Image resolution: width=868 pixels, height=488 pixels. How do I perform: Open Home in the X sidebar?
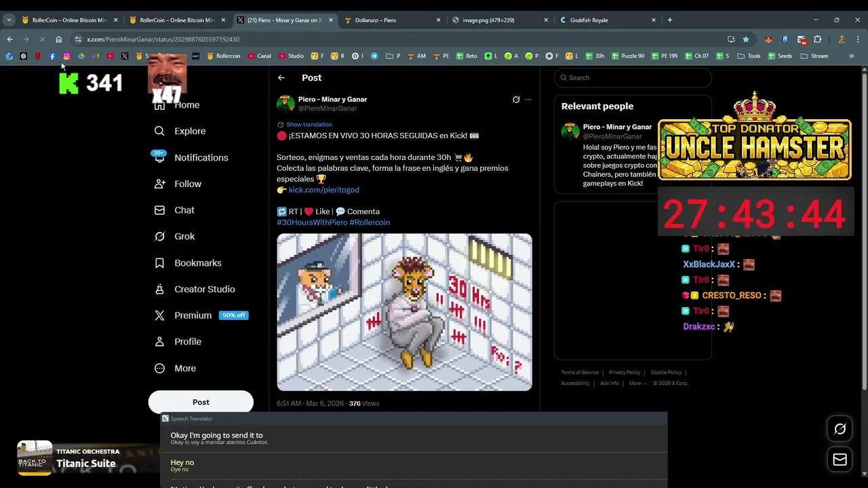pos(178,105)
